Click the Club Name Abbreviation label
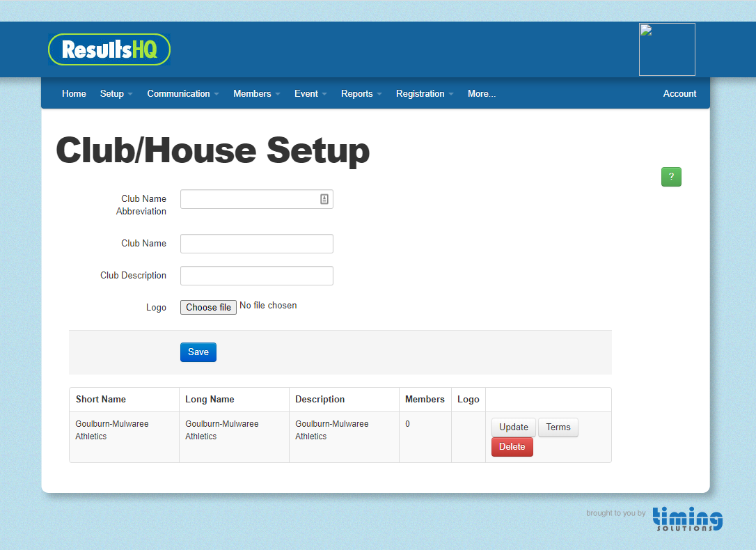 [141, 205]
